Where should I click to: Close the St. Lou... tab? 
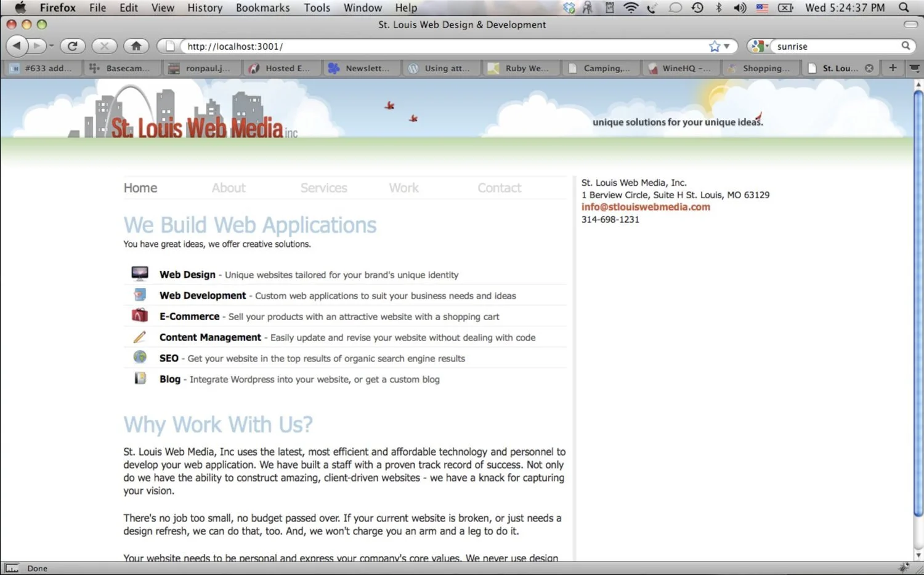coord(869,68)
